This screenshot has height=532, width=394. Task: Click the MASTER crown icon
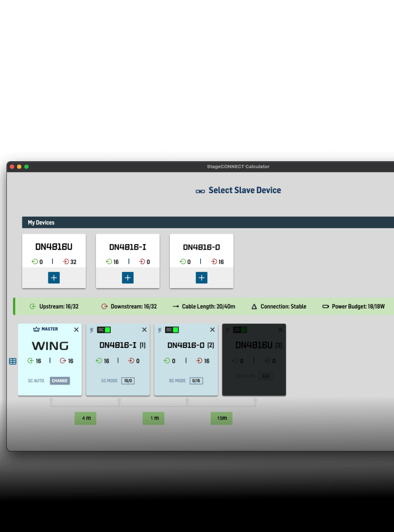pos(36,329)
